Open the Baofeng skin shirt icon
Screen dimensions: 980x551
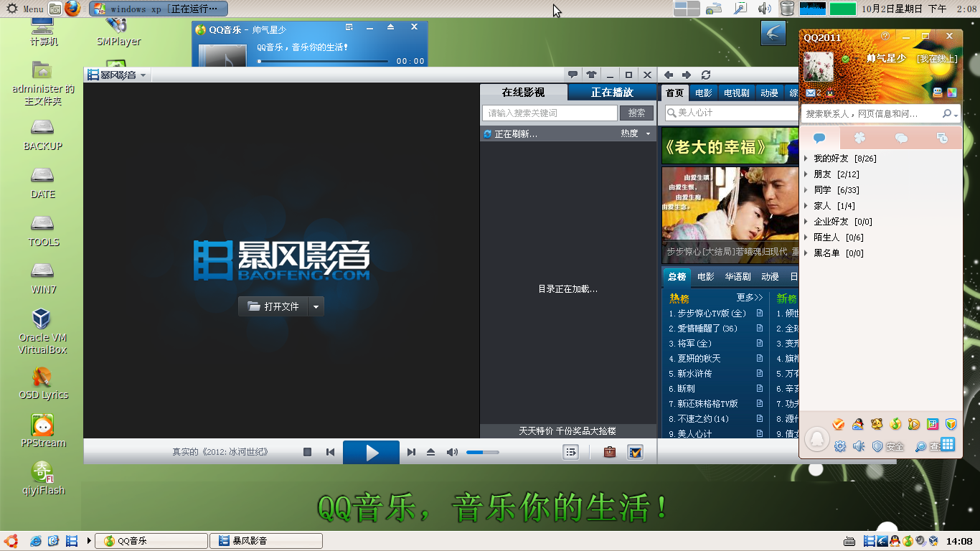pyautogui.click(x=591, y=75)
